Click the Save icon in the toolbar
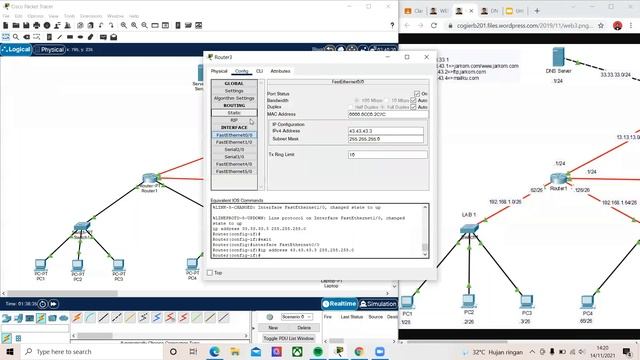The image size is (640, 360). [x=26, y=25]
